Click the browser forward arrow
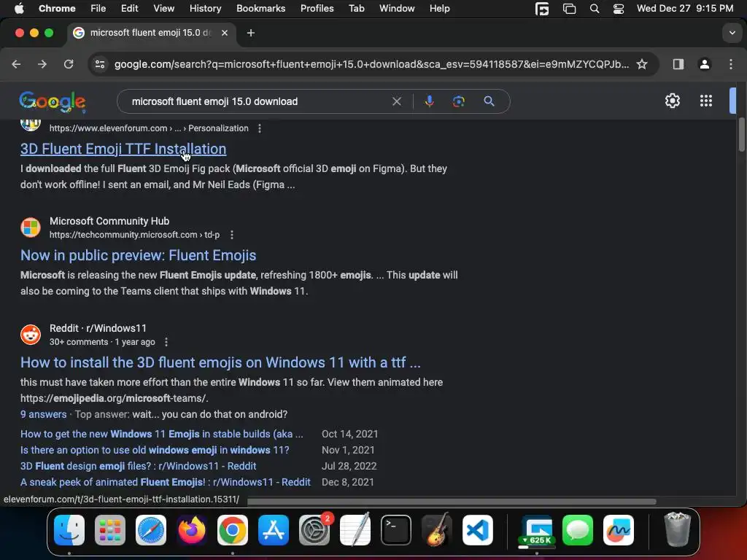Image resolution: width=747 pixels, height=560 pixels. (42, 64)
